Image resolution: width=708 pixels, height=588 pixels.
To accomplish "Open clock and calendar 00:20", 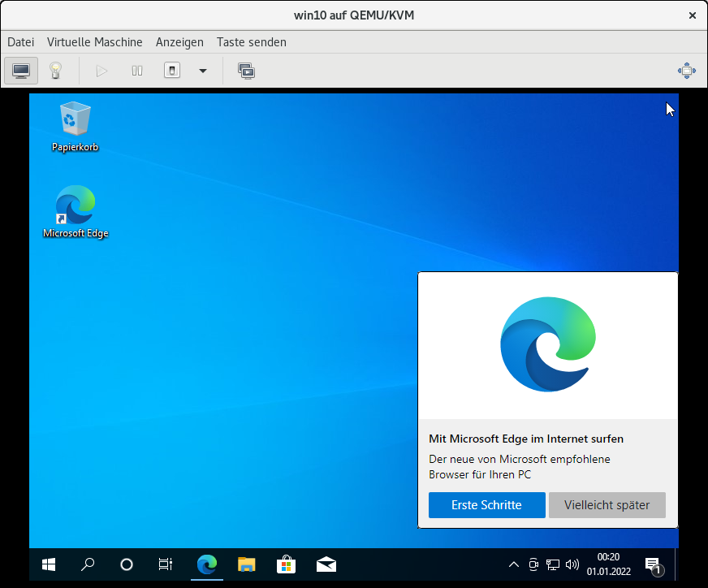I will 609,564.
